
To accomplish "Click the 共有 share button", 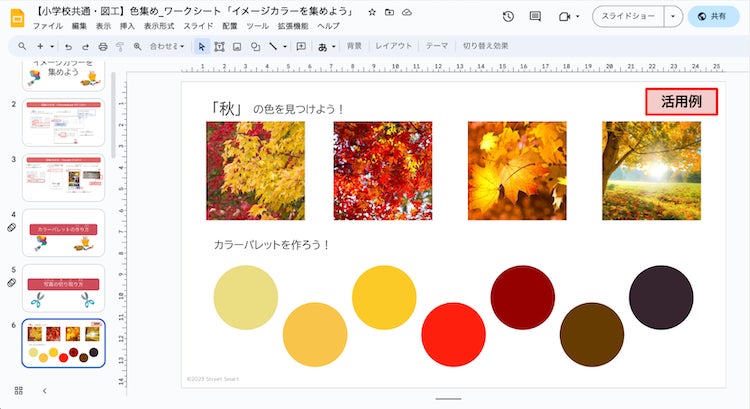I will [x=713, y=16].
